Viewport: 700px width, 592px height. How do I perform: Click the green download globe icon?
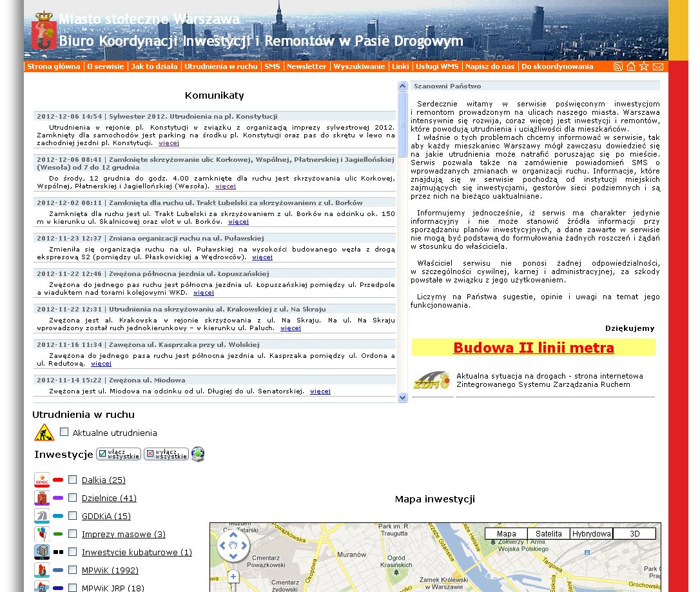(x=198, y=454)
